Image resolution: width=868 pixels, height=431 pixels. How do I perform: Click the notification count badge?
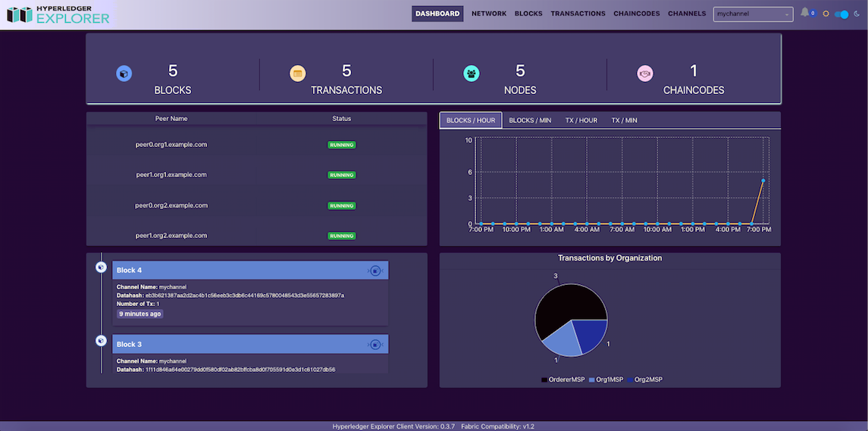pos(813,13)
